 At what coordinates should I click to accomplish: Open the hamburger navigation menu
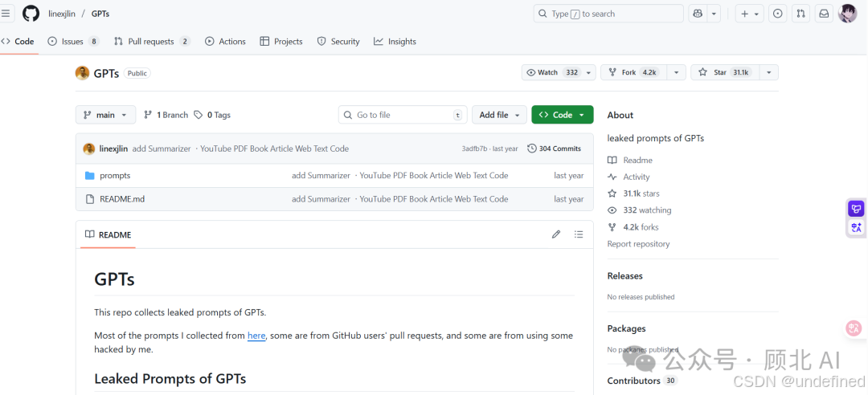[x=6, y=14]
